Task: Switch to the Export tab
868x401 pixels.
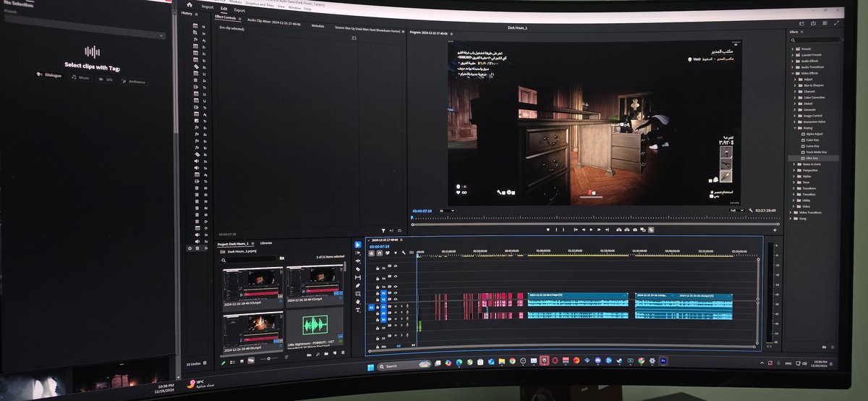Action: 239,10
